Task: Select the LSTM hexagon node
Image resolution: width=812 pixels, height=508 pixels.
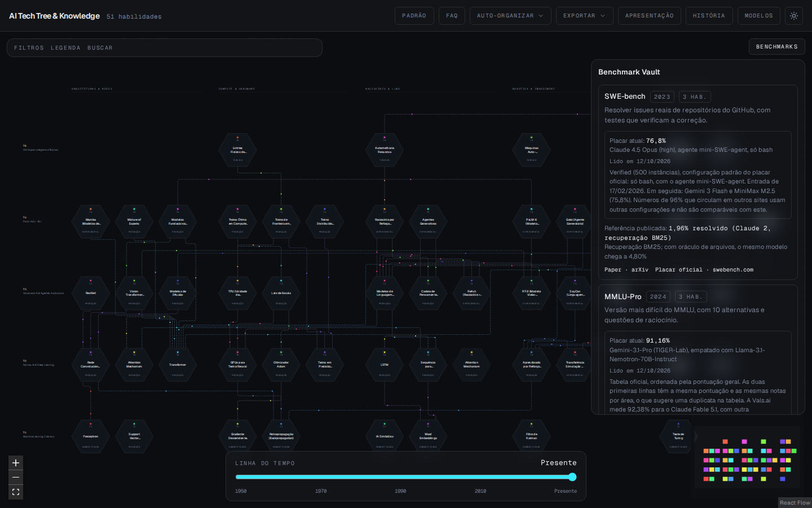Action: pyautogui.click(x=385, y=365)
